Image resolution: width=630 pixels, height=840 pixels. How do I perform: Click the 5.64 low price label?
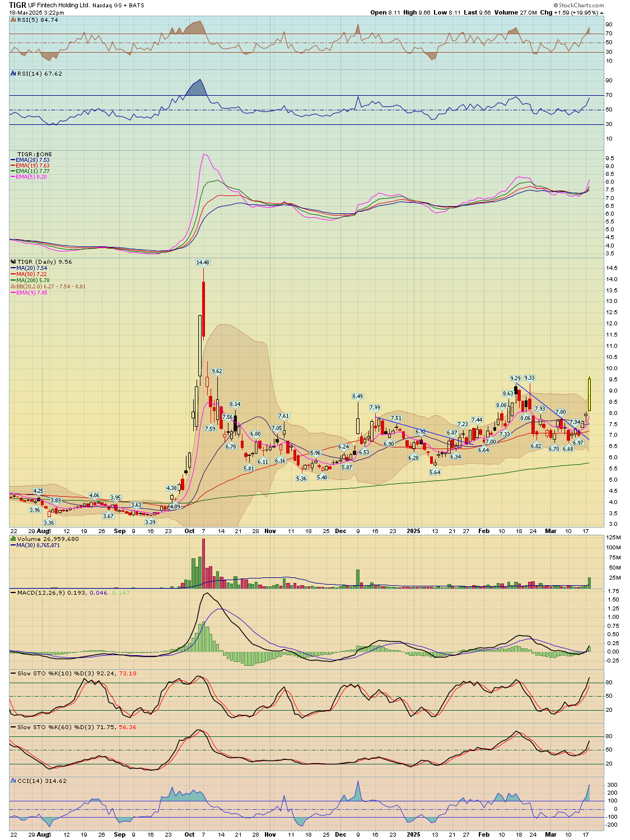coord(435,473)
